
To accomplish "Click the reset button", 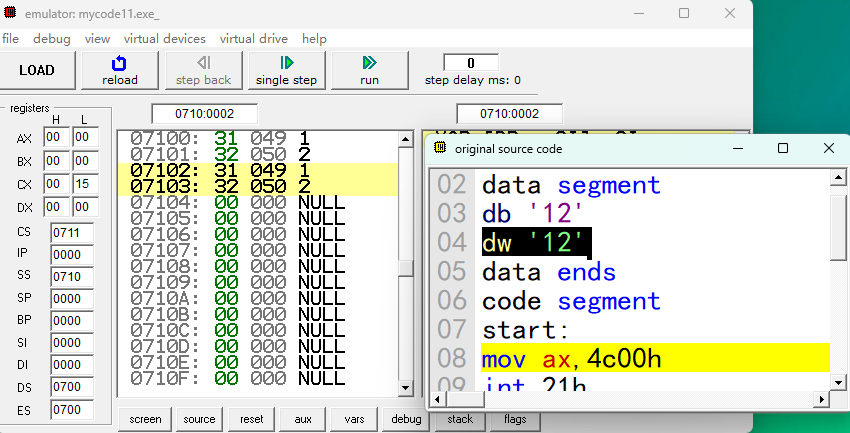I will [252, 419].
